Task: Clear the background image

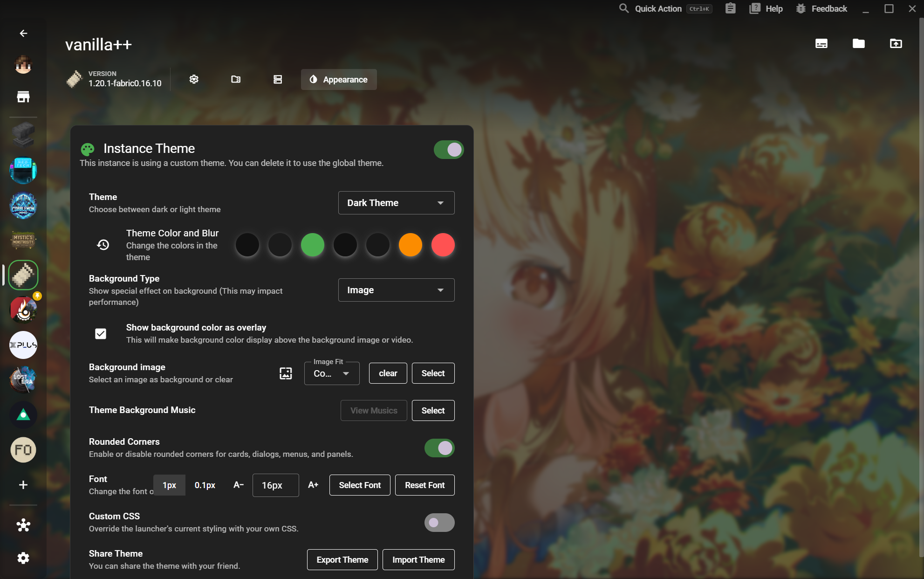Action: click(388, 373)
